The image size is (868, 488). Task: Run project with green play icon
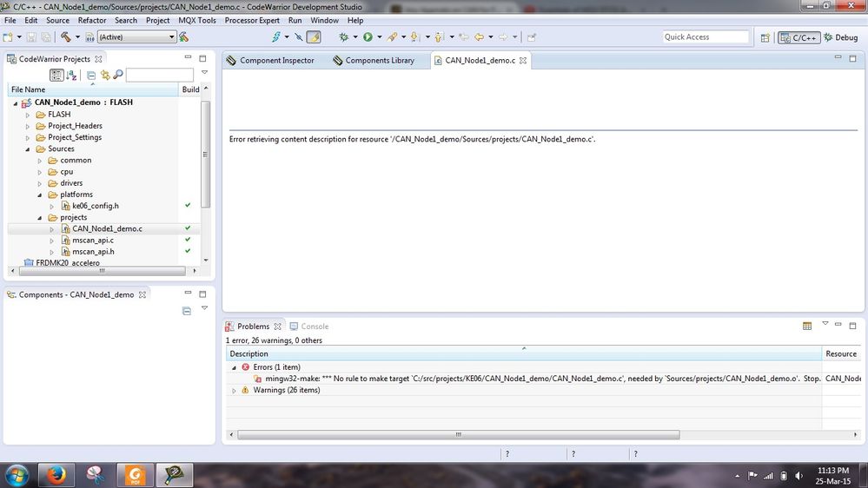point(368,37)
